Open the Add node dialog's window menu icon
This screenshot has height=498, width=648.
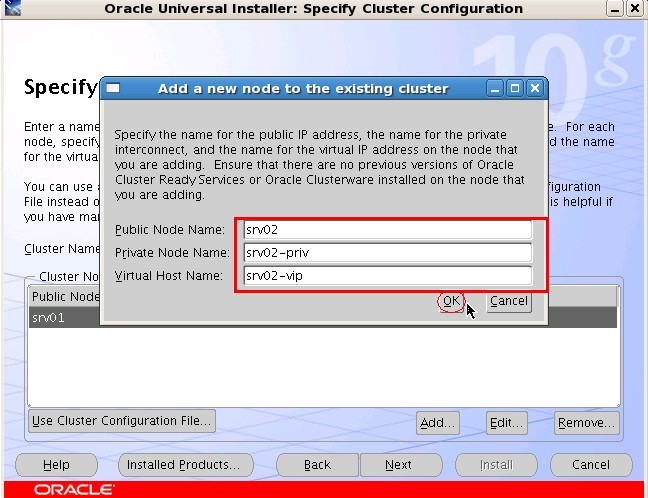(x=113, y=88)
